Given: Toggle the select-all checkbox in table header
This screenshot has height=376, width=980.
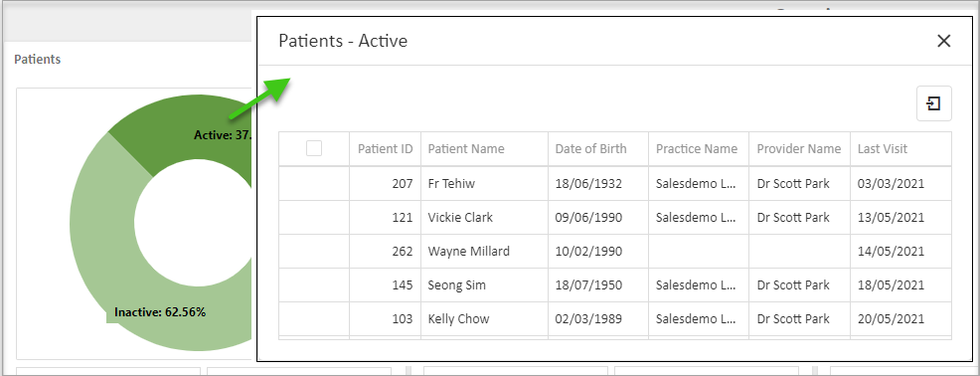Looking at the screenshot, I should point(314,148).
